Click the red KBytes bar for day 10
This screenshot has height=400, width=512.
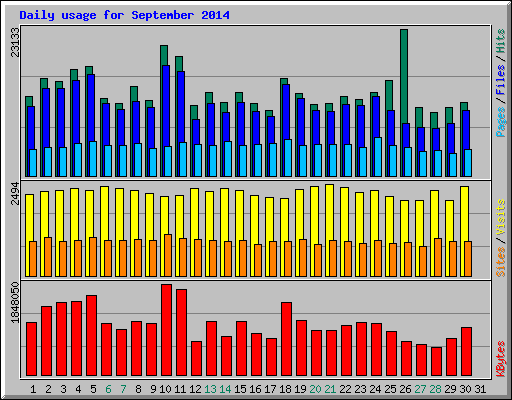[166, 330]
